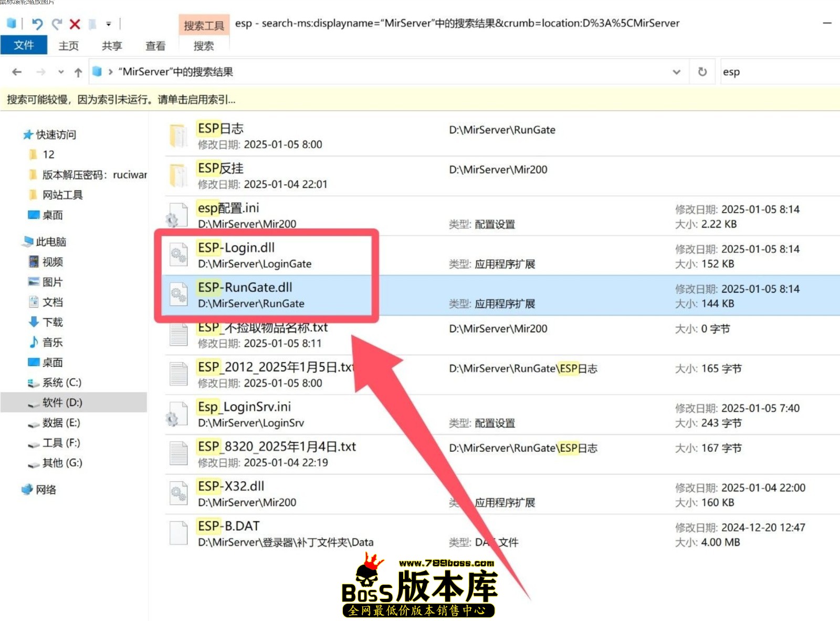
Task: Click the search box containing esp
Action: point(777,72)
